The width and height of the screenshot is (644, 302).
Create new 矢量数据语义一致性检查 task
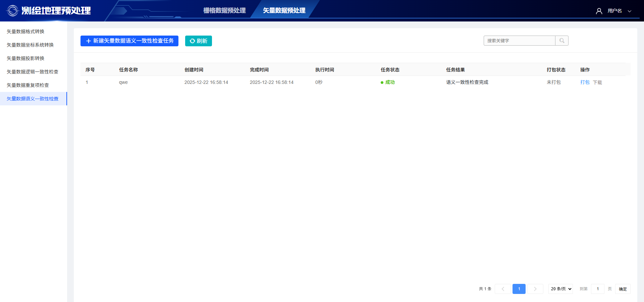pos(129,41)
